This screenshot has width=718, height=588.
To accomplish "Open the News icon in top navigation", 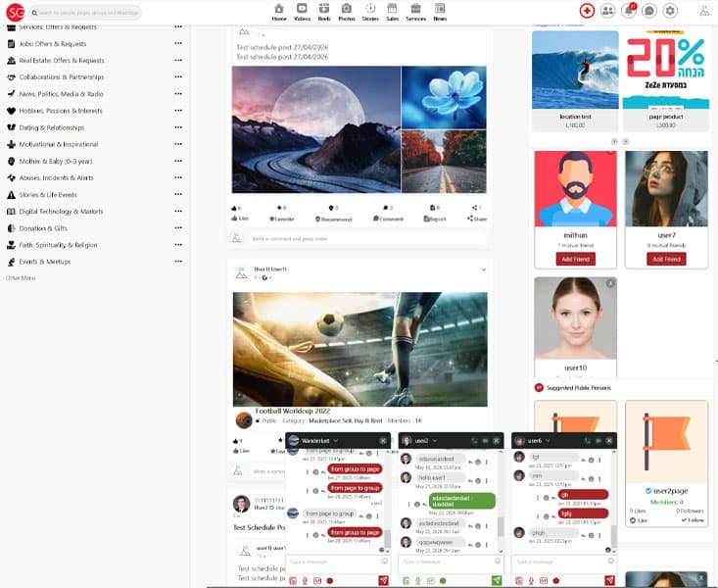I will point(440,12).
